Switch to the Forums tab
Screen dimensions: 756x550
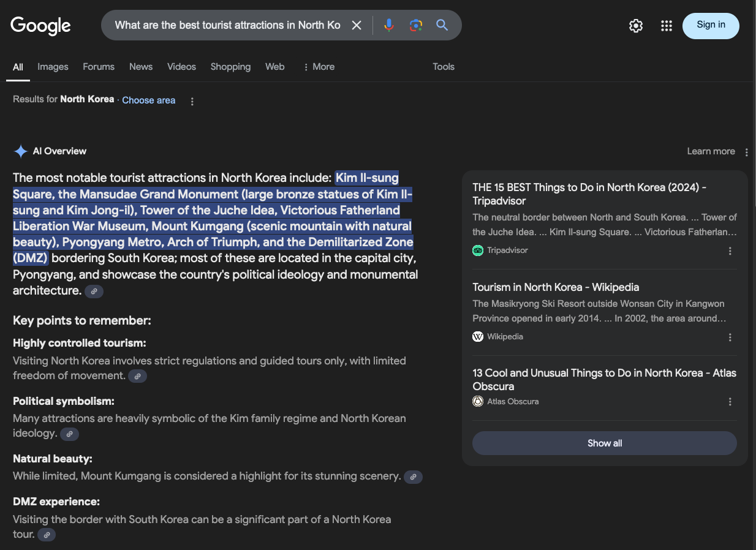coord(99,67)
